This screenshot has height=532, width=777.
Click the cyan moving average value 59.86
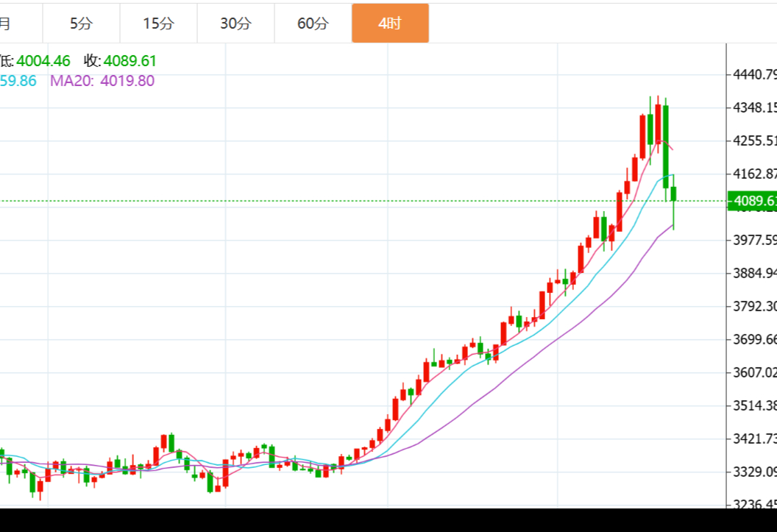pos(18,81)
